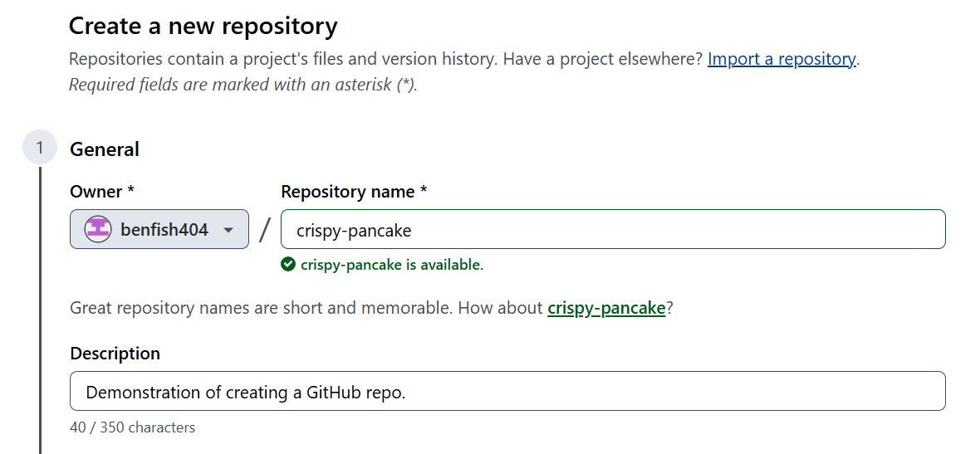
Task: Click the benfish404 avatar icon
Action: [x=97, y=229]
